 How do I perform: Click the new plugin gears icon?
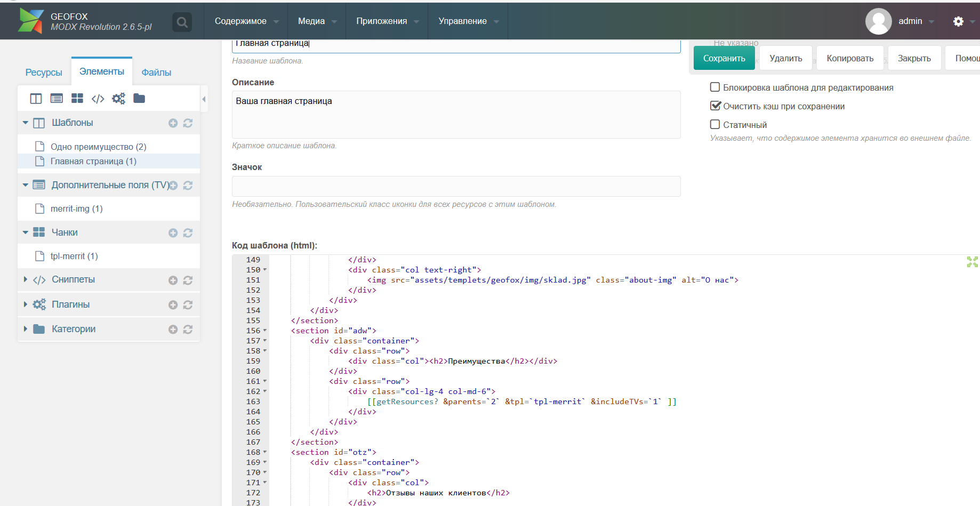click(118, 99)
